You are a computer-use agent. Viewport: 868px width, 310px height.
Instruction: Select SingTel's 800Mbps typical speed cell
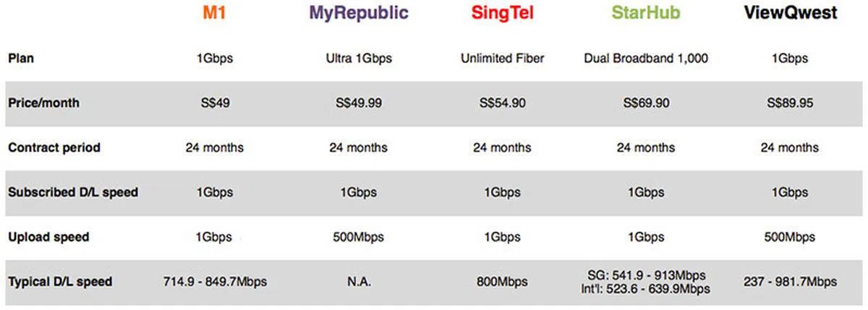click(x=502, y=281)
